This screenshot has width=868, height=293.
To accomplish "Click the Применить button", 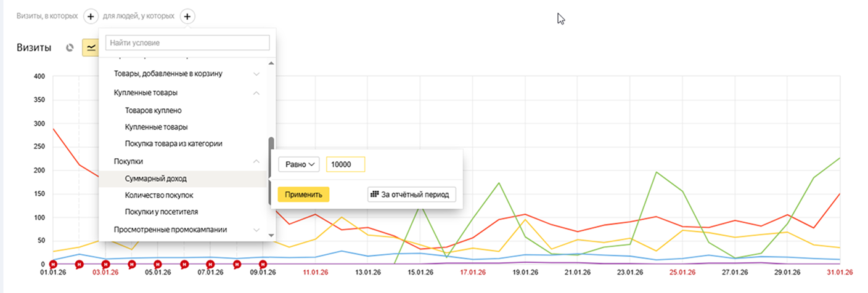I will pyautogui.click(x=303, y=195).
